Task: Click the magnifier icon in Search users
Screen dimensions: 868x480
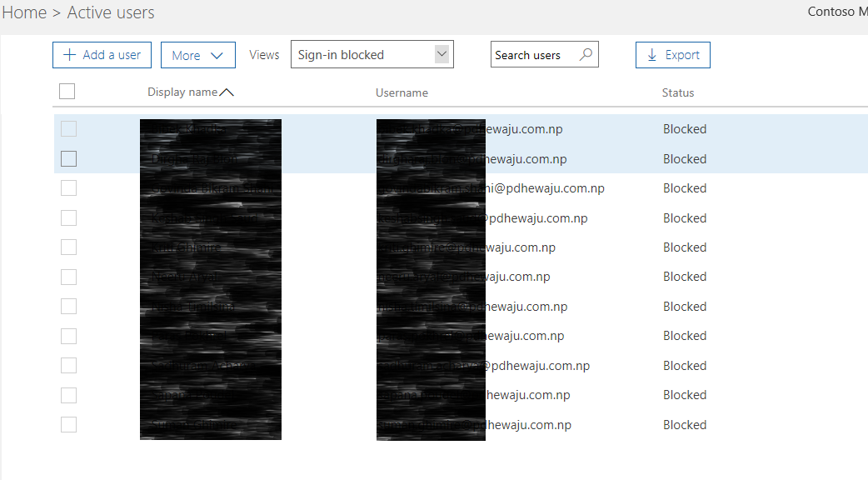Action: 586,54
